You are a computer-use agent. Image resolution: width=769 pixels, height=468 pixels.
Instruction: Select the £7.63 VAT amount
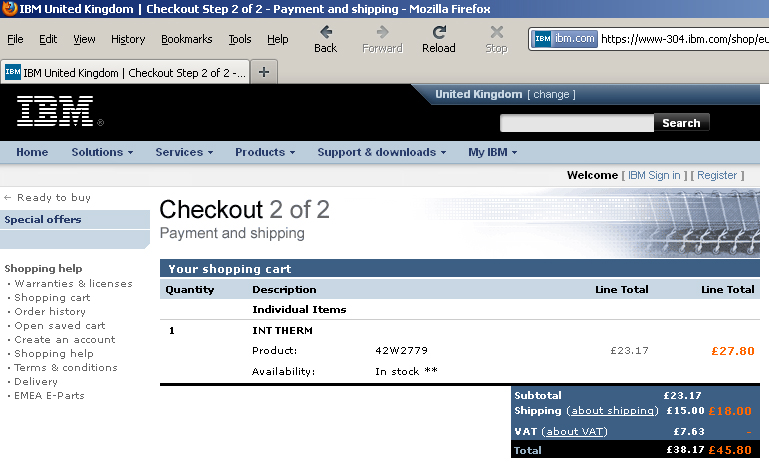tap(689, 431)
